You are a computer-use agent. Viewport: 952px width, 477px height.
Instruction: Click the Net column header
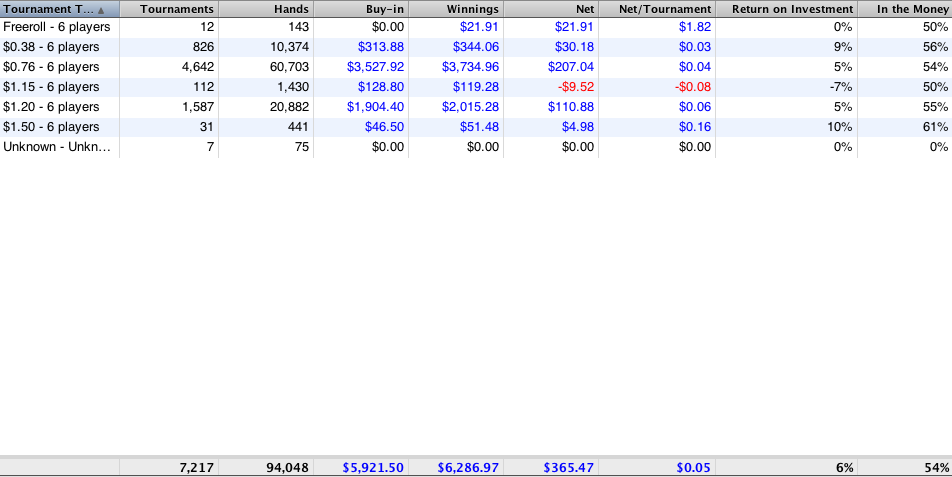pos(552,9)
